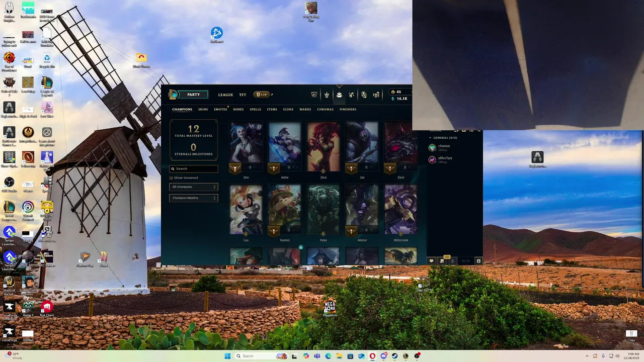Open the ARC Raiders desktop shortcut
Screen dimensions: 644x362
click(x=47, y=259)
